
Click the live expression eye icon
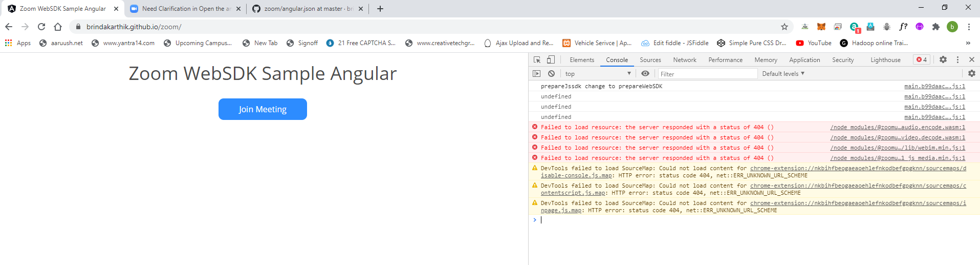tap(645, 74)
